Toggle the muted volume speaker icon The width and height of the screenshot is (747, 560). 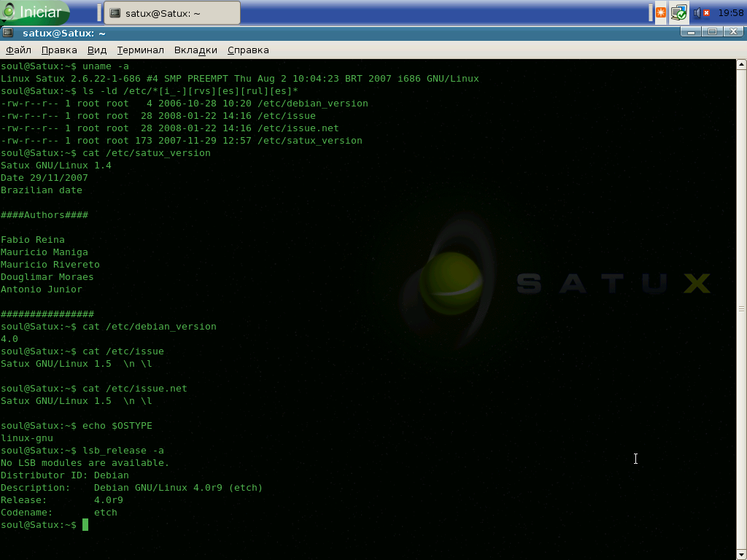click(701, 13)
